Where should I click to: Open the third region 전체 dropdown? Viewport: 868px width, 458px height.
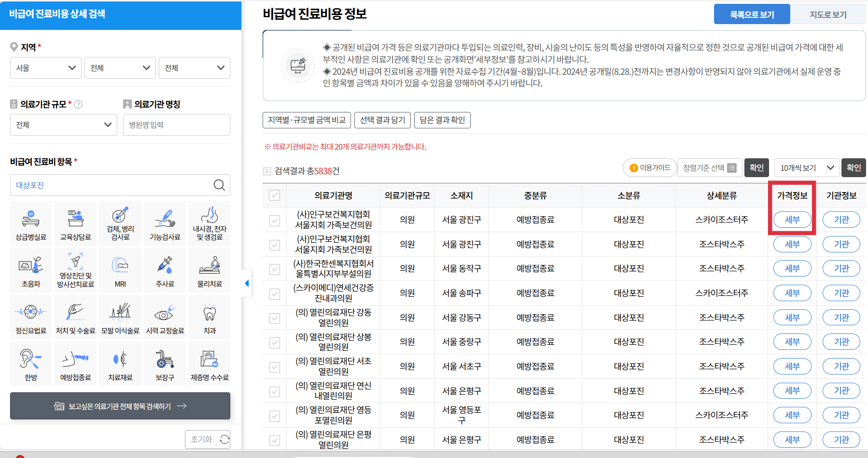coord(195,68)
